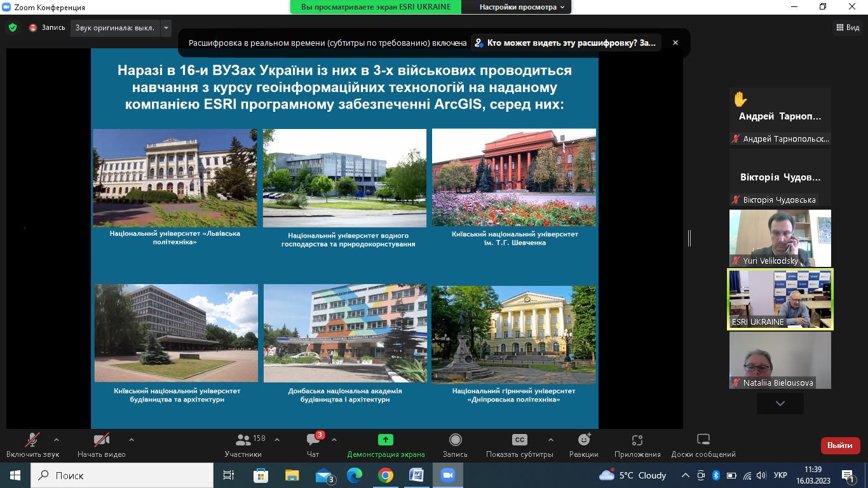Click caption Національний університет водного господарства
The image size is (868, 488).
click(348, 240)
